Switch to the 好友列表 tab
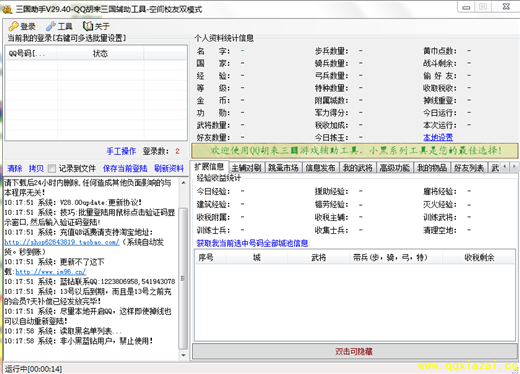 tap(469, 168)
